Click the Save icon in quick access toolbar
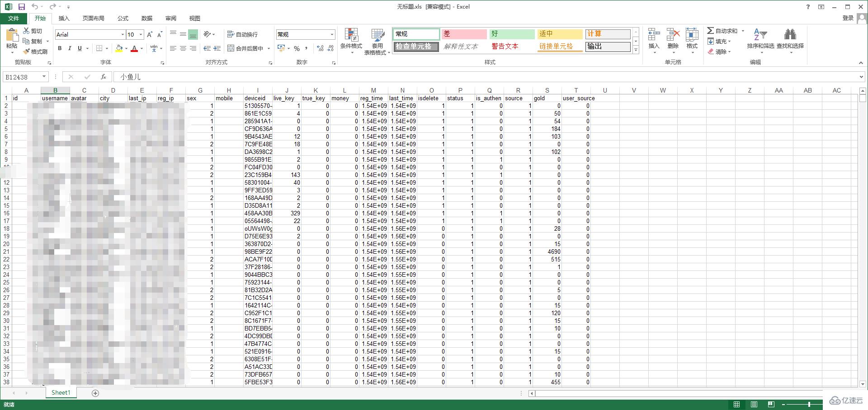 click(21, 7)
